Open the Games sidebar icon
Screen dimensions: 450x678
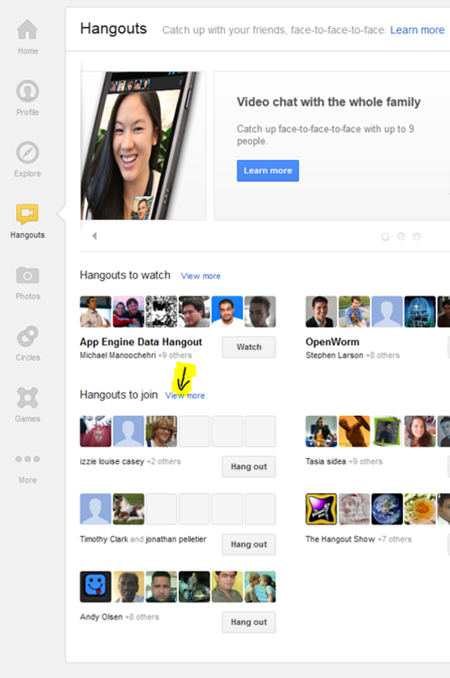point(27,398)
